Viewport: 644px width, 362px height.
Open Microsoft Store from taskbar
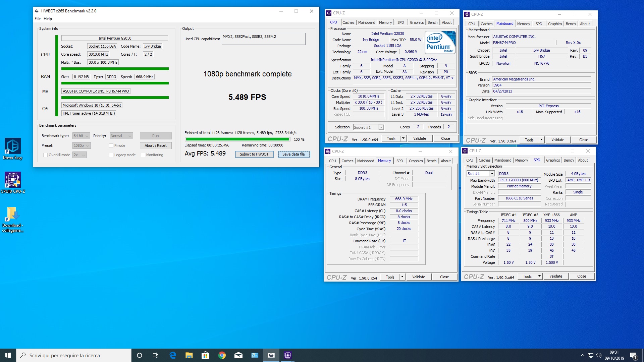tap(206, 355)
